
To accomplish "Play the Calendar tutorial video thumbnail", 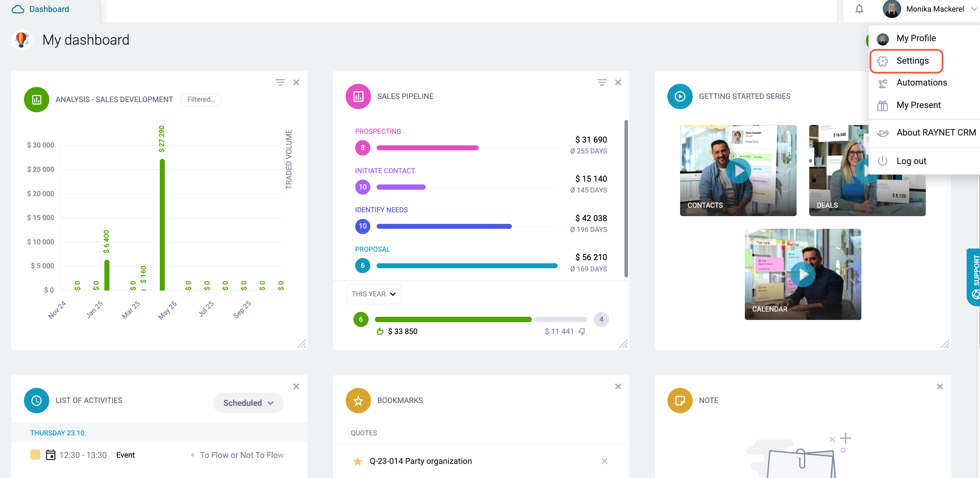I will click(x=803, y=274).
